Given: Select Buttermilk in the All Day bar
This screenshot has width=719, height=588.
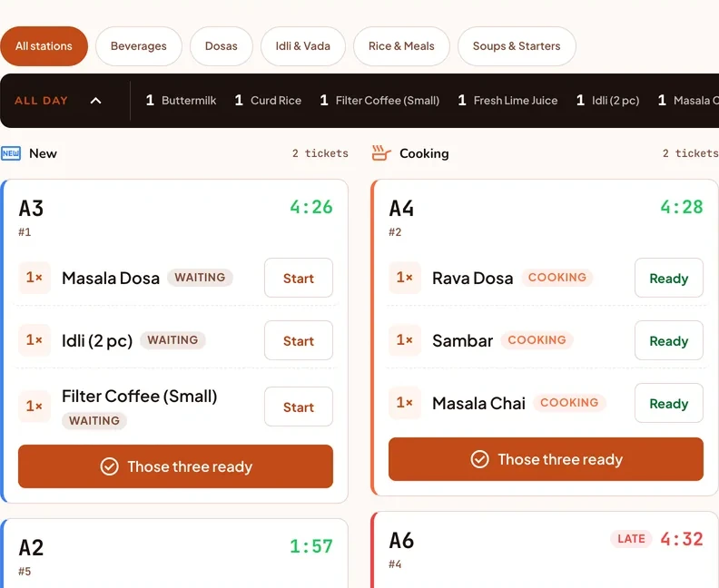Looking at the screenshot, I should click(x=181, y=101).
